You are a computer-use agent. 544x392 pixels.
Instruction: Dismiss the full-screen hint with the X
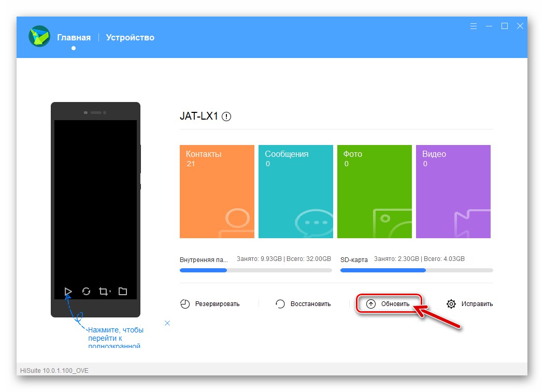(x=167, y=323)
